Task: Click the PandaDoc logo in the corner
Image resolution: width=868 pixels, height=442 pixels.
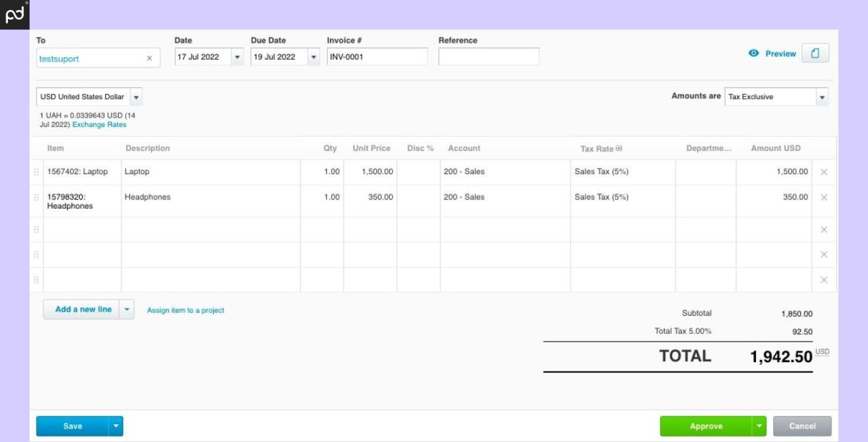Action: pyautogui.click(x=14, y=14)
